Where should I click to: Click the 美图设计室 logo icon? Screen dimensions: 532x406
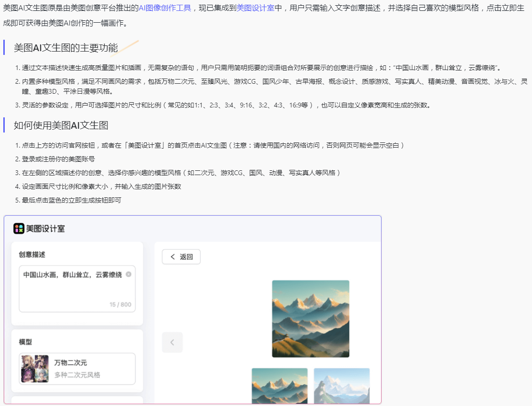point(18,229)
